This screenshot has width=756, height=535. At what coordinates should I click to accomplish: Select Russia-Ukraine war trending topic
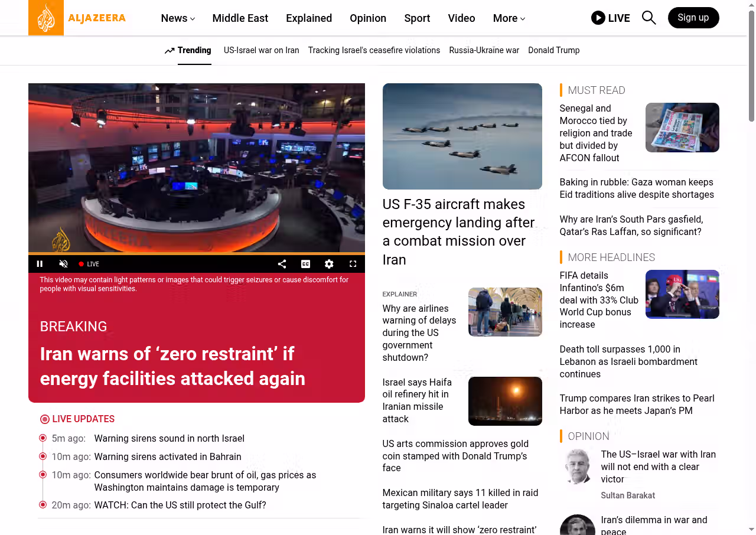(484, 50)
